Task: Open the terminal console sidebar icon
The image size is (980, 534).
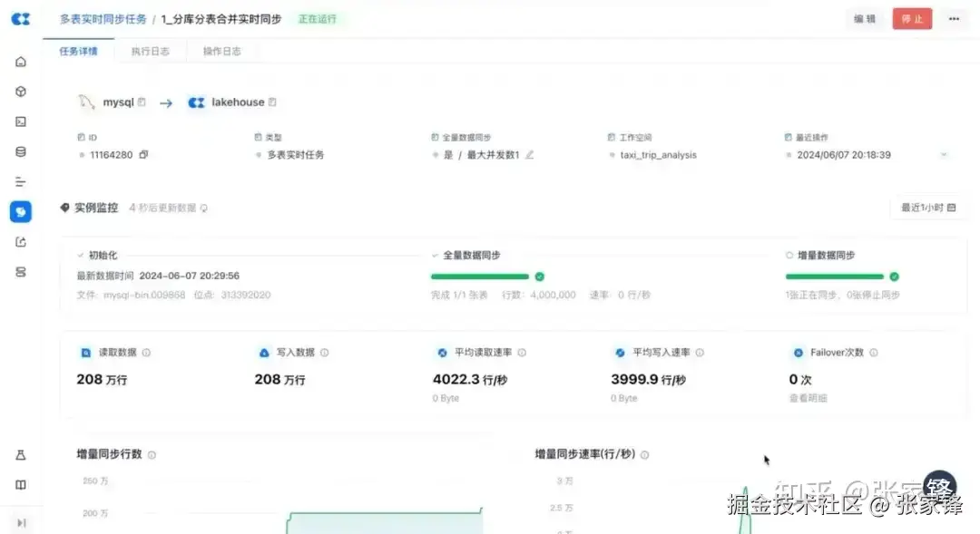Action: tap(21, 121)
